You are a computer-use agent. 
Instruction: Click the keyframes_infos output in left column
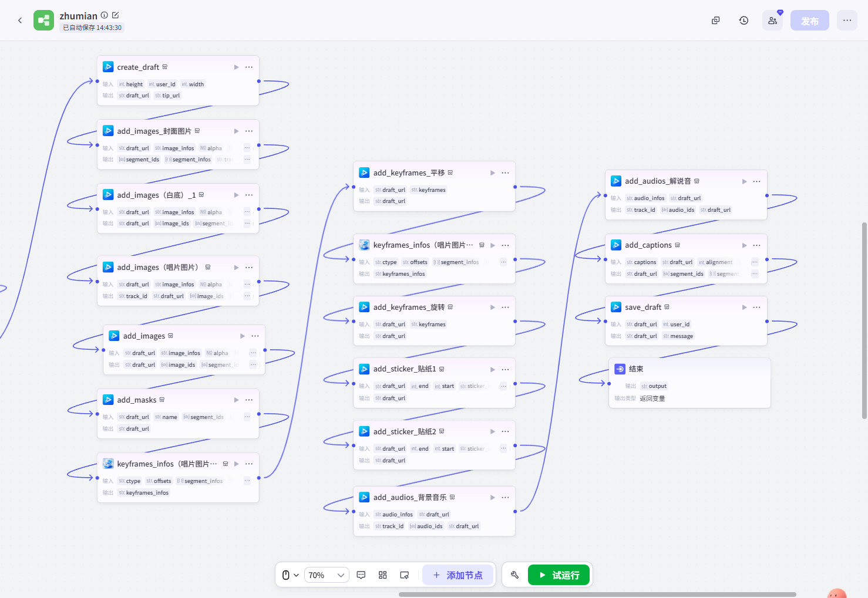(144, 493)
